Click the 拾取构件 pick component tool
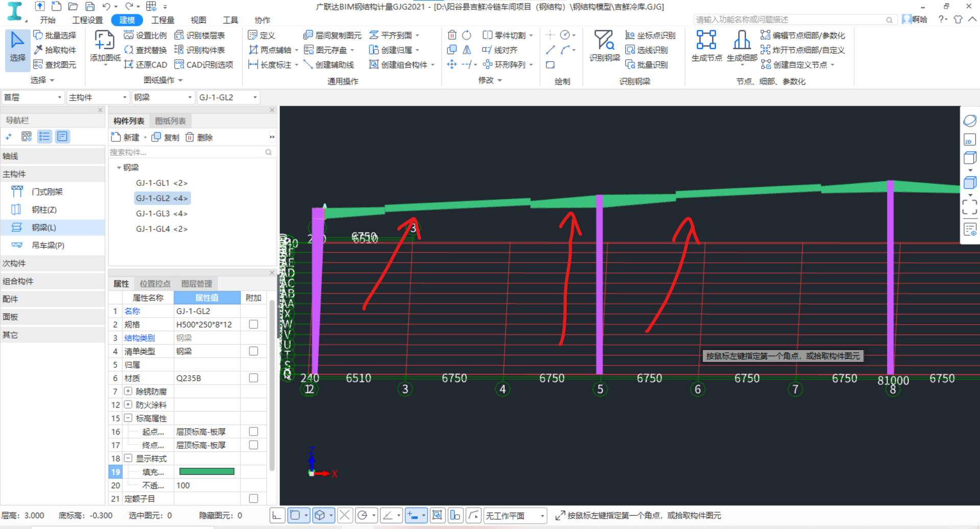The image size is (980, 529). (x=55, y=50)
